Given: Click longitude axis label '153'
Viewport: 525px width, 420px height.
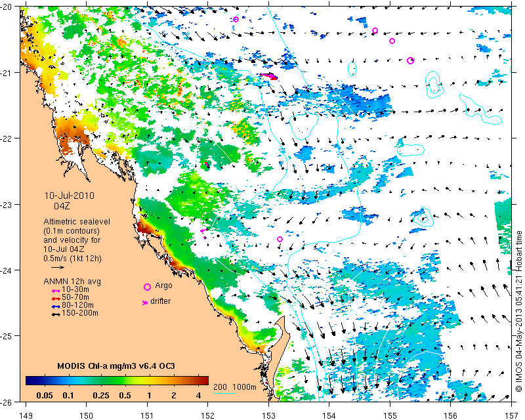Looking at the screenshot, I should tap(268, 415).
